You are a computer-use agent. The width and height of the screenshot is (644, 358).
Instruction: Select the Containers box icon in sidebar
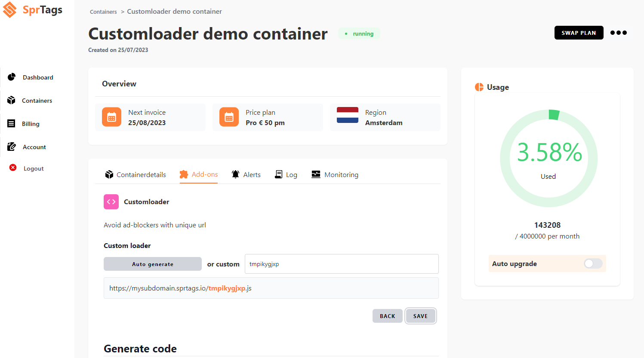point(11,100)
